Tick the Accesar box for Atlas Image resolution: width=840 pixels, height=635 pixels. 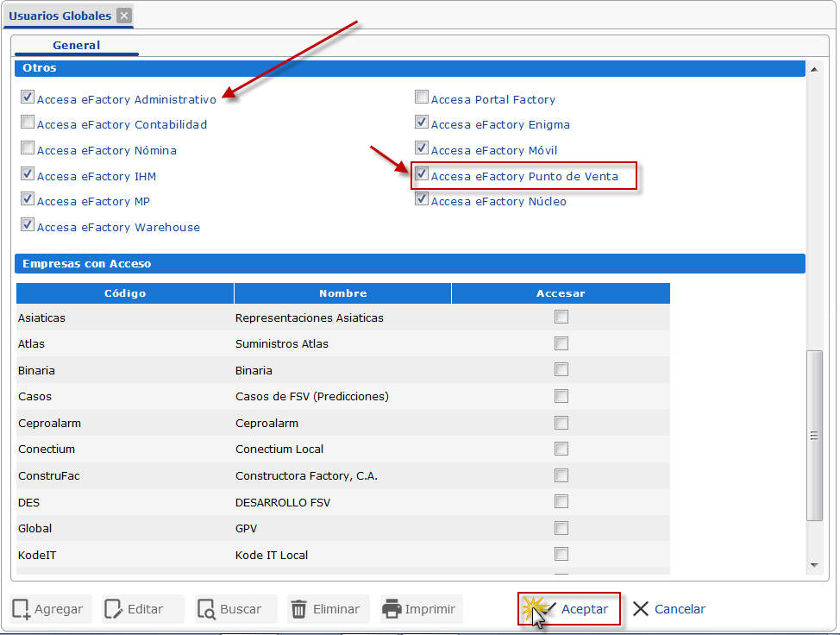point(561,343)
